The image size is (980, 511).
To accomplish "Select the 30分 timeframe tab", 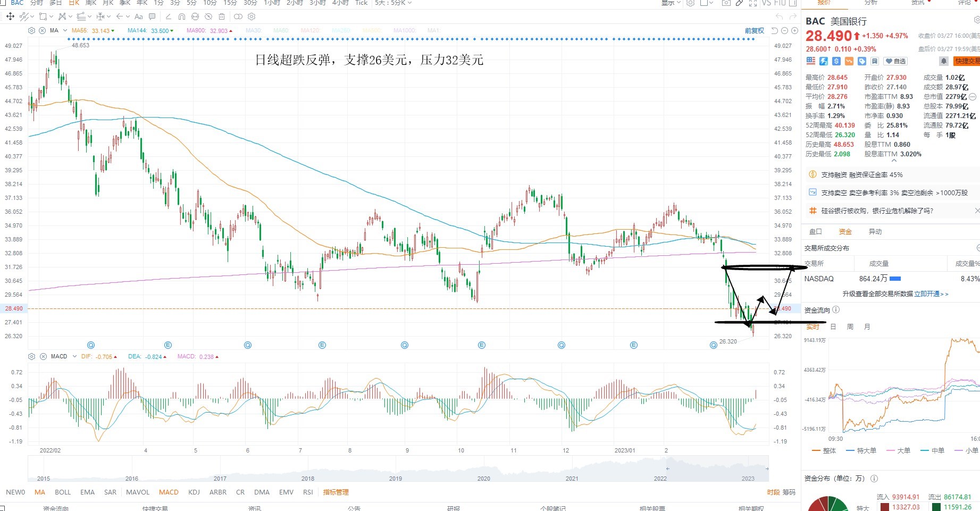I will (x=250, y=3).
